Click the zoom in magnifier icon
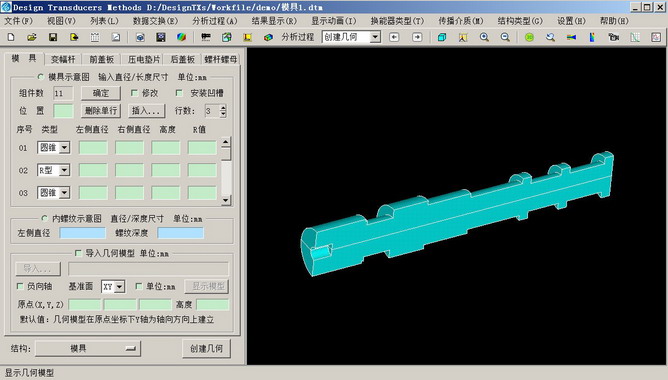This screenshot has width=668, height=380. (x=484, y=37)
